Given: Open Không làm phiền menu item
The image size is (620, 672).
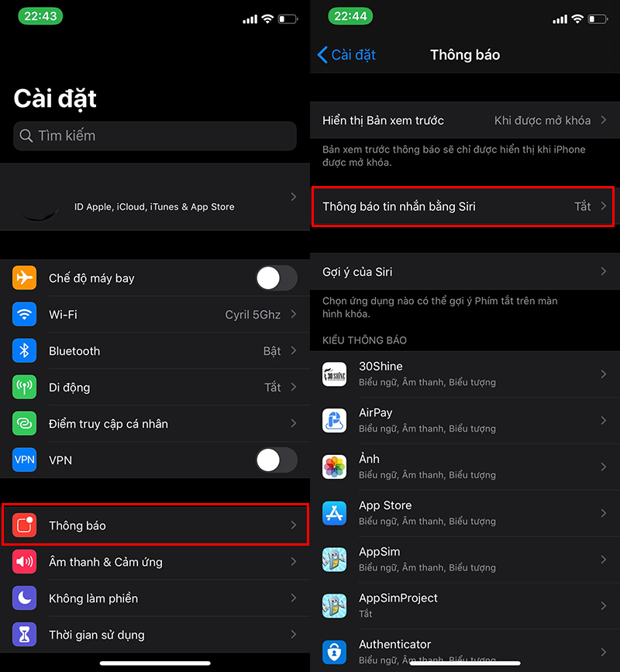Looking at the screenshot, I should pos(155,598).
